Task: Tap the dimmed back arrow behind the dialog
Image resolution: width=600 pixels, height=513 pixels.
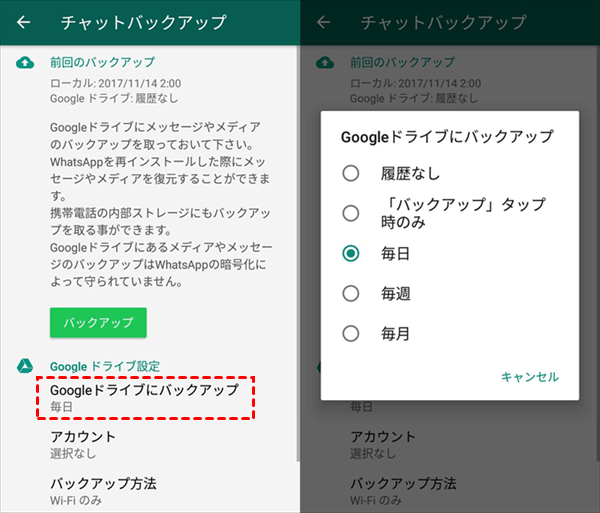Action: point(324,22)
